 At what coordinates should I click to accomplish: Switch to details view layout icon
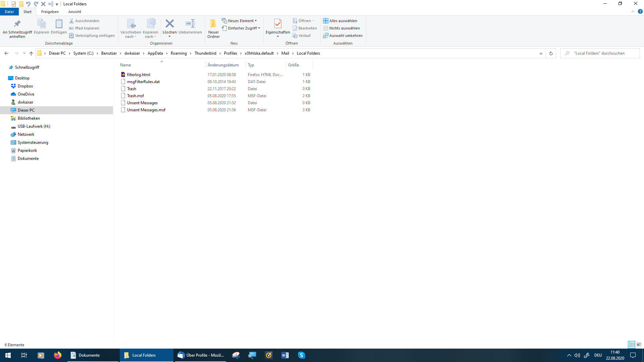click(x=632, y=345)
